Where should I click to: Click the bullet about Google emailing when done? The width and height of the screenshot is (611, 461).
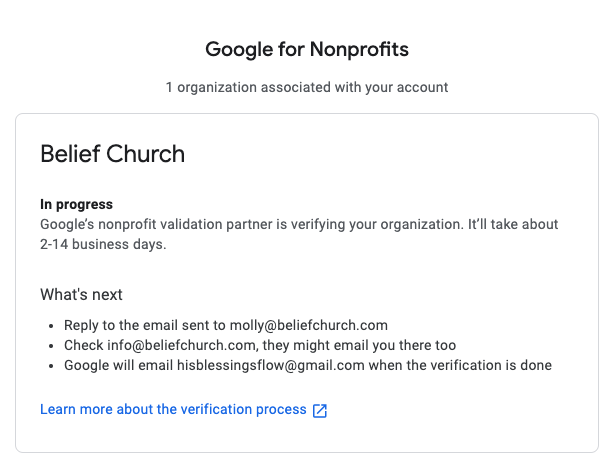pos(308,366)
